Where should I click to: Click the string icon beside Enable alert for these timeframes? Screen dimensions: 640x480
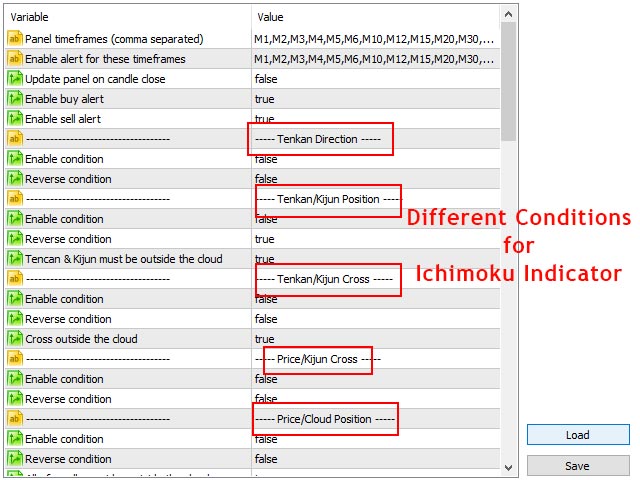(x=14, y=59)
